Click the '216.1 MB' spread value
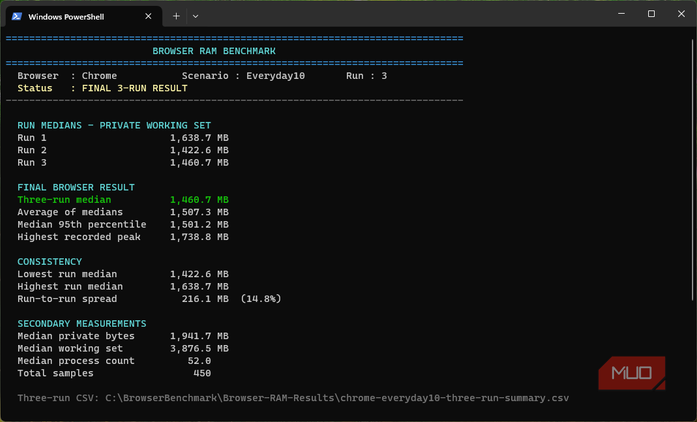697x422 pixels. 205,299
